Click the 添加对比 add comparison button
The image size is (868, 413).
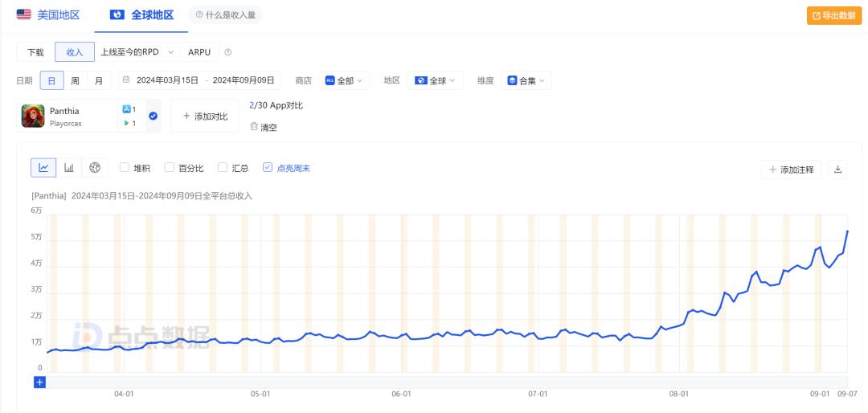tap(205, 117)
